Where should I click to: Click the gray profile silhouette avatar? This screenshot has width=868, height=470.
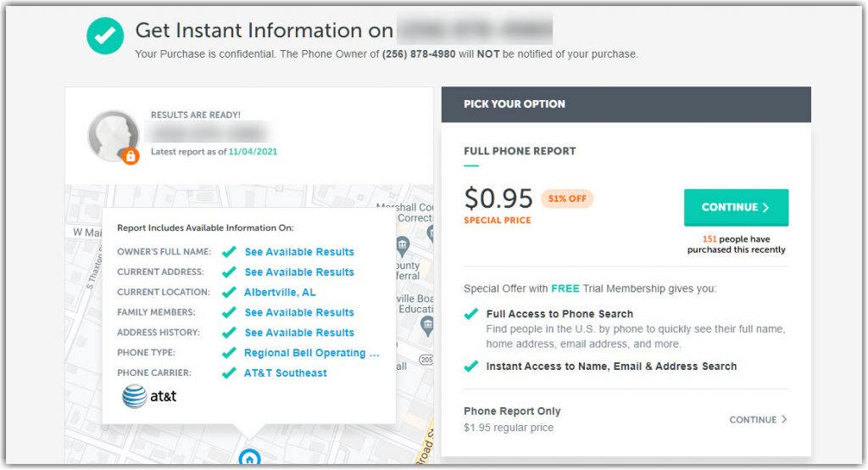click(114, 135)
